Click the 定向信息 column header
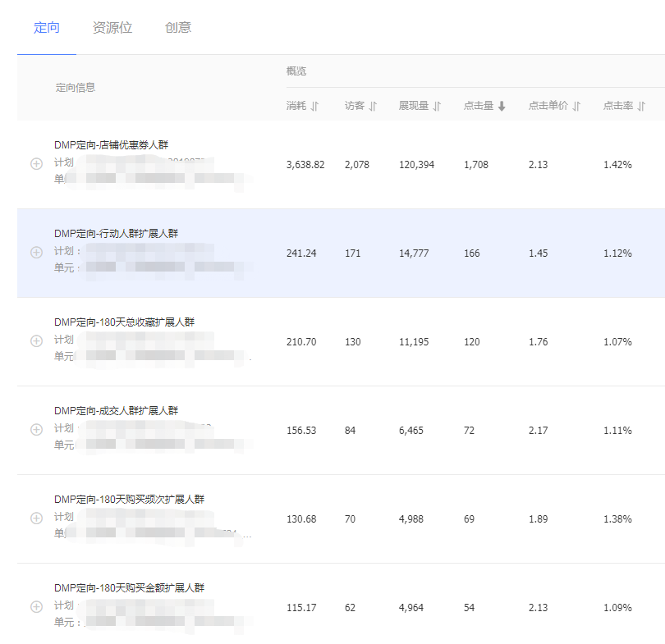The height and width of the screenshot is (644, 665). [76, 88]
